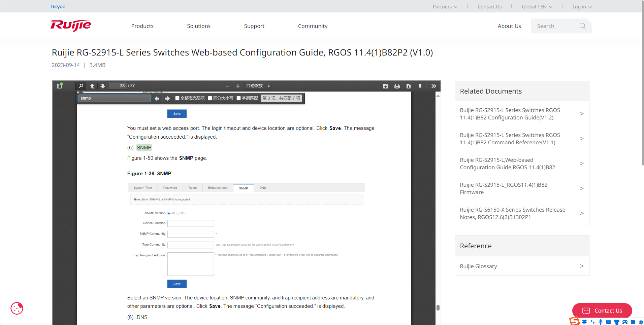Viewport: 644px width, 325px height.
Task: Enable highlight all (全部高亮显示) checkbox
Action: [x=177, y=98]
